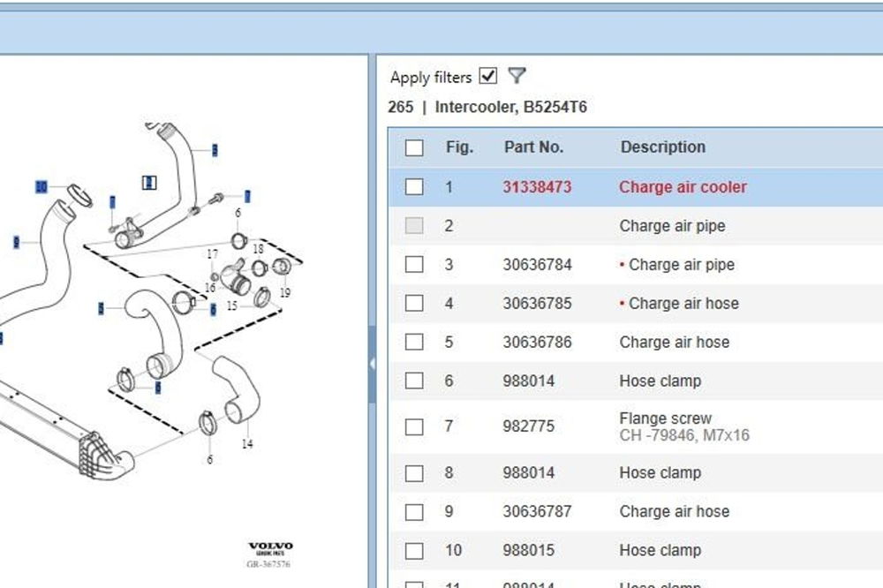The width and height of the screenshot is (883, 588).
Task: Collapse the diagram pane using splitter arrow
Action: coord(373,363)
